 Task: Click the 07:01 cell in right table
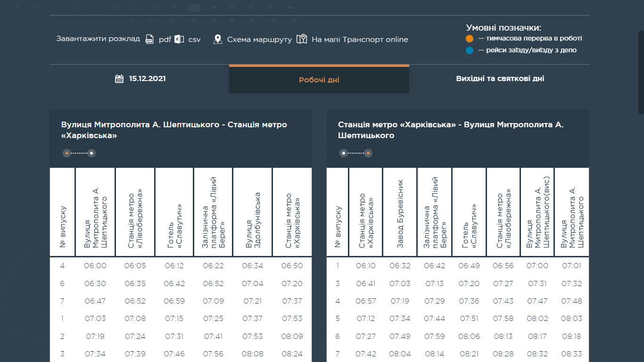[x=571, y=266]
